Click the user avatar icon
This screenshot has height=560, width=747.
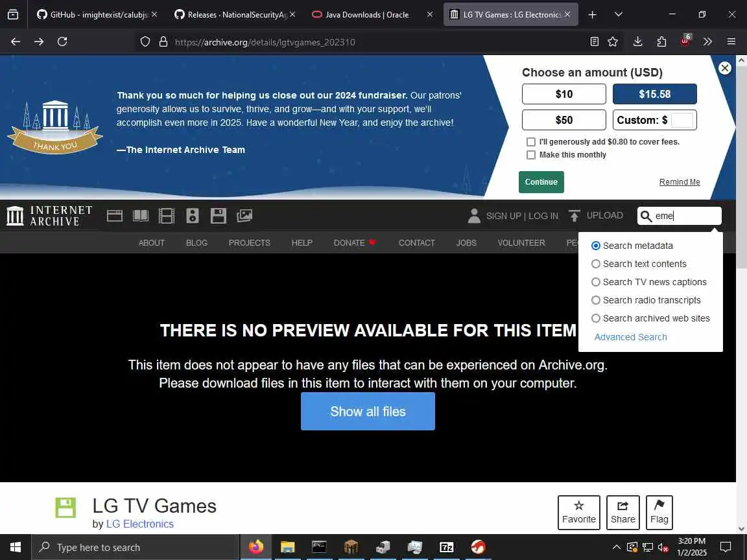(474, 216)
